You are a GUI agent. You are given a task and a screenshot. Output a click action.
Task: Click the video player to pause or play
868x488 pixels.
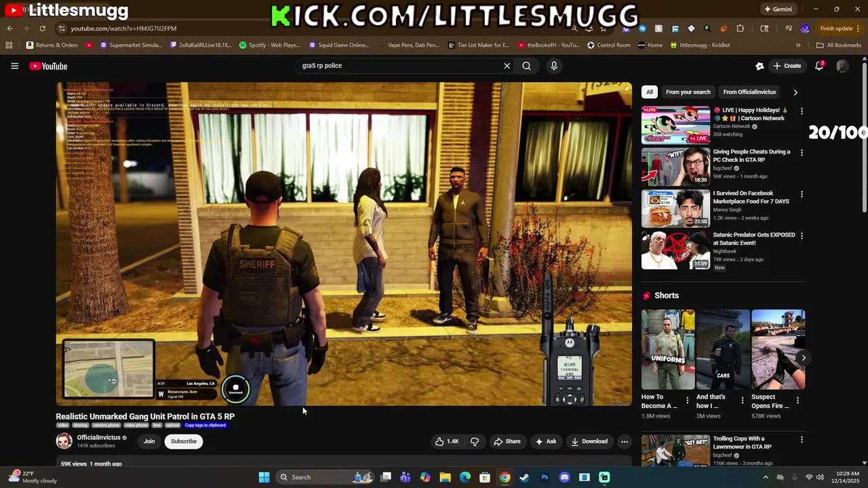click(x=344, y=244)
